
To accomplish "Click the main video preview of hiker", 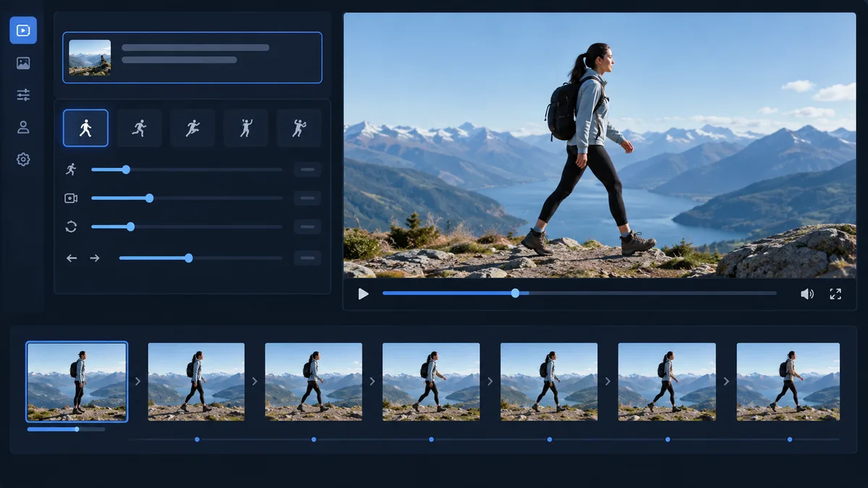I will click(x=600, y=145).
